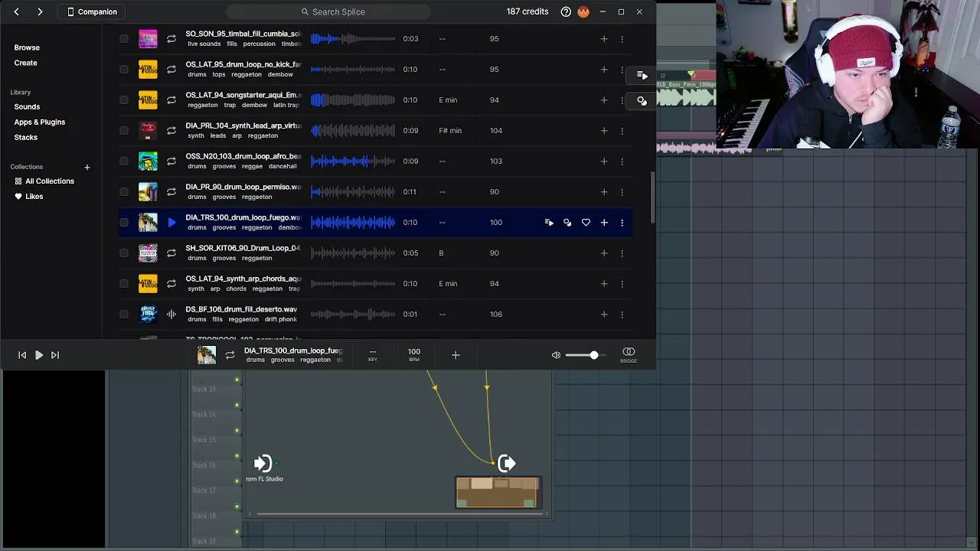This screenshot has height=551, width=980.
Task: Add DS_BF_106_drum_fill_deserto with plus icon
Action: click(x=604, y=315)
